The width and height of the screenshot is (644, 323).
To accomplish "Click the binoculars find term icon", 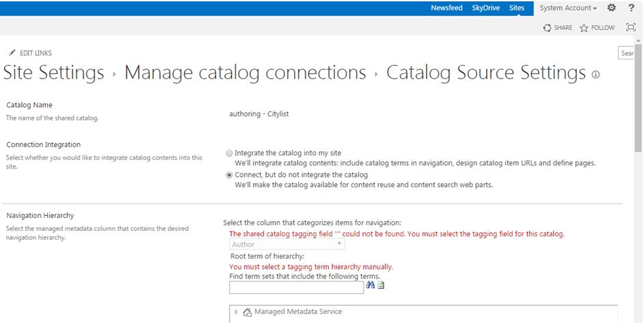I will pyautogui.click(x=371, y=285).
